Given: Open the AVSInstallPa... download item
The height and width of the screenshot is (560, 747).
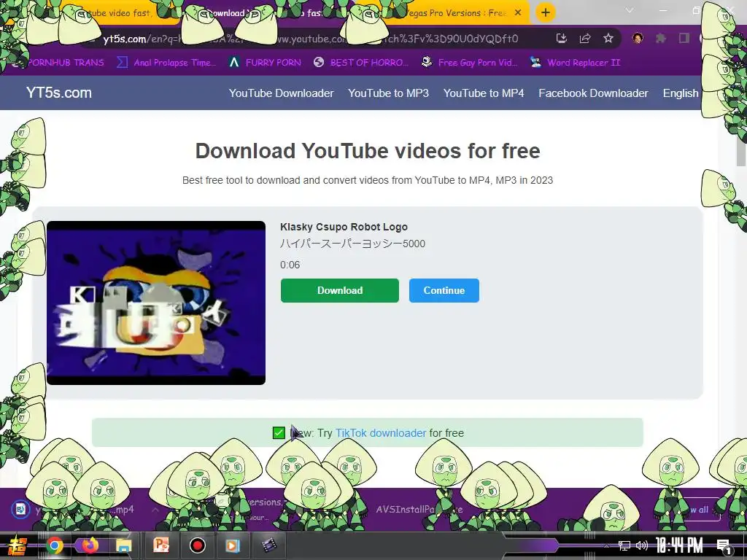Looking at the screenshot, I should pyautogui.click(x=419, y=510).
